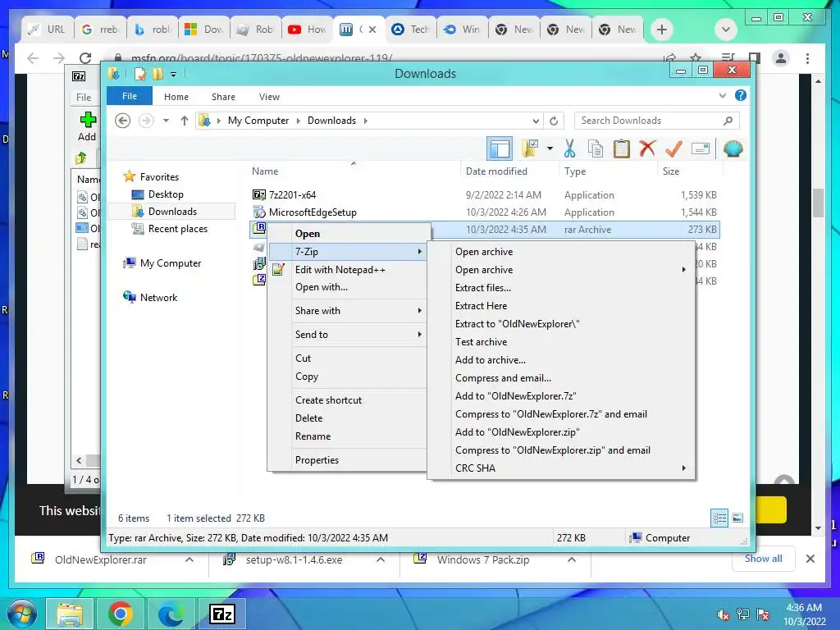The height and width of the screenshot is (630, 840).
Task: Switch to the View ribbon tab
Action: point(269,97)
